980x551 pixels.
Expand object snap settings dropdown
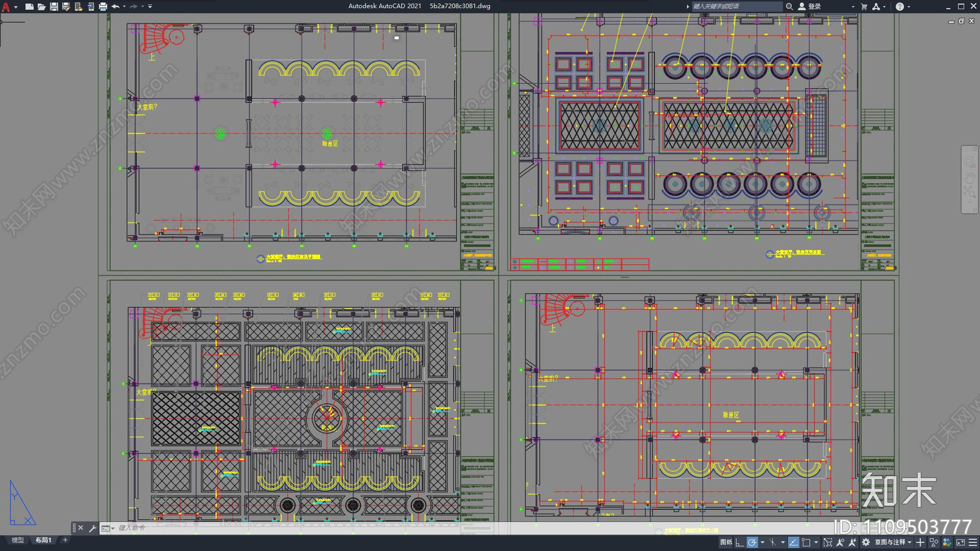(x=816, y=542)
